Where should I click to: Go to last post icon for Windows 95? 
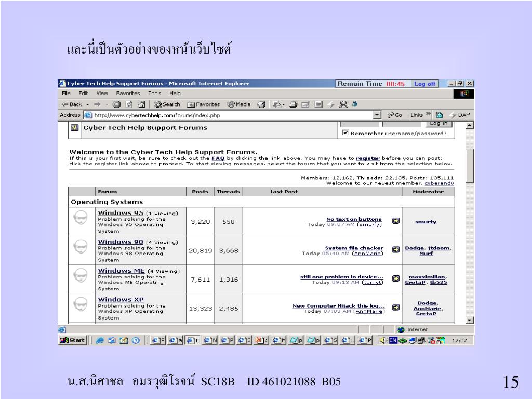click(x=395, y=220)
